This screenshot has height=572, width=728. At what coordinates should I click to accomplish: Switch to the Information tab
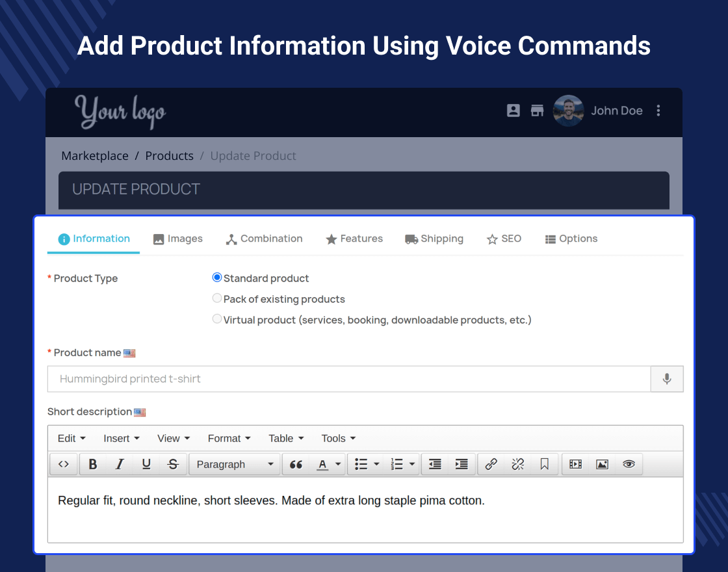[x=94, y=239]
